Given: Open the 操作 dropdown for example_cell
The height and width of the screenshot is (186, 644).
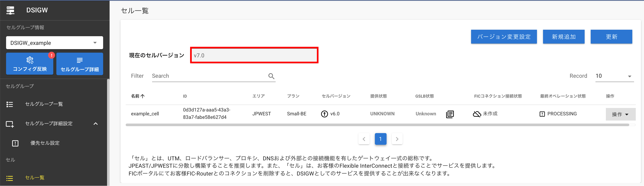Looking at the screenshot, I should 620,114.
